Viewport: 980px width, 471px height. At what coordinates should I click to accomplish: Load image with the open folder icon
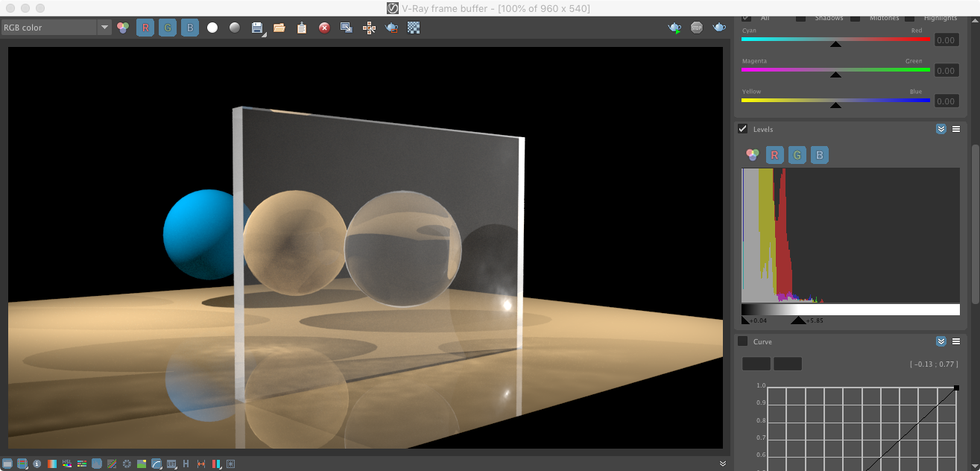click(279, 28)
